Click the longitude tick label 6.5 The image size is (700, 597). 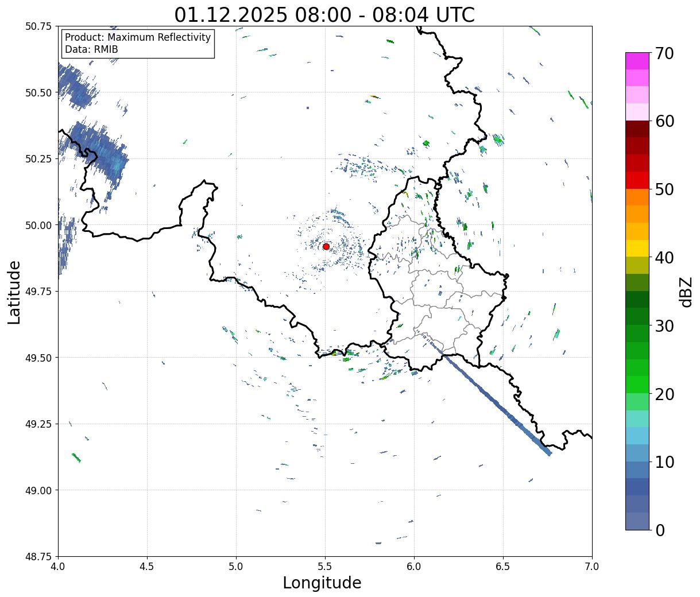503,567
